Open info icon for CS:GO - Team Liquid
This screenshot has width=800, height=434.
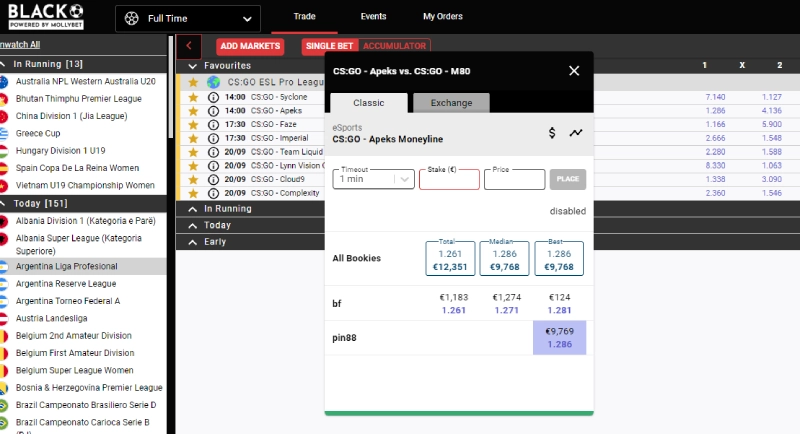(x=213, y=152)
